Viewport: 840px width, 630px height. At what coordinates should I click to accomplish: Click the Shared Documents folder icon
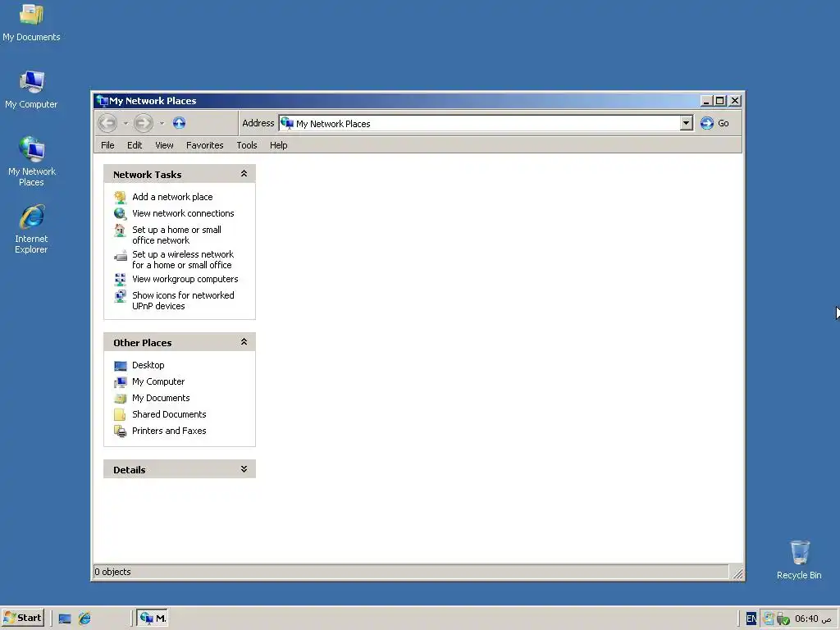(x=120, y=414)
